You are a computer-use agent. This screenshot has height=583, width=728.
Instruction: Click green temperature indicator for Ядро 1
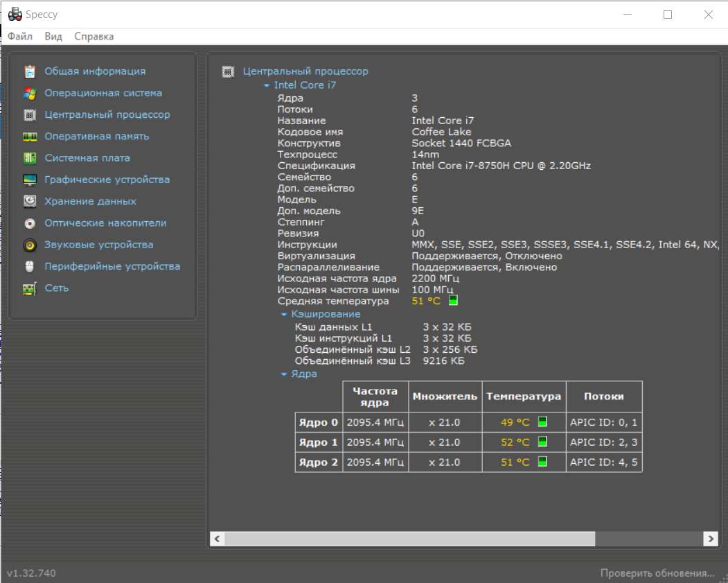(x=542, y=442)
